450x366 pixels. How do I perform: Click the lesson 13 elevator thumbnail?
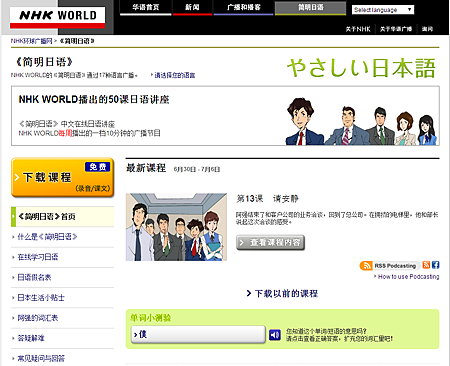pyautogui.click(x=176, y=227)
